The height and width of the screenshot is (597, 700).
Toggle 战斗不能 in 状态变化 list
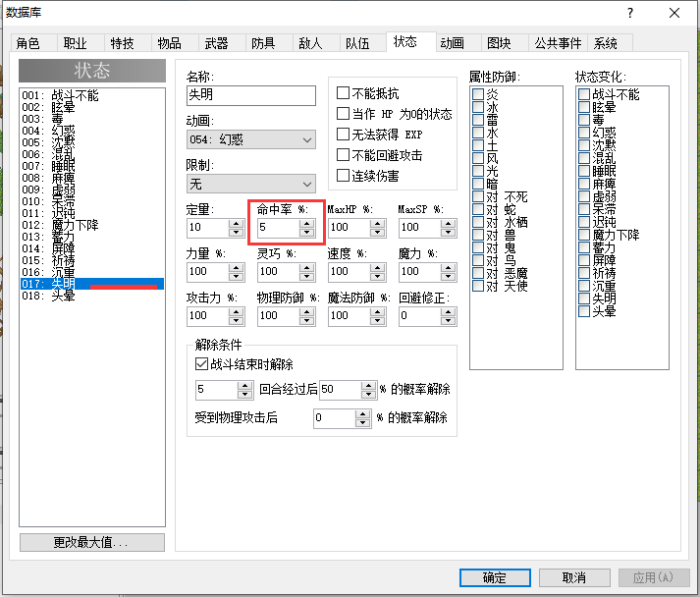coord(584,93)
